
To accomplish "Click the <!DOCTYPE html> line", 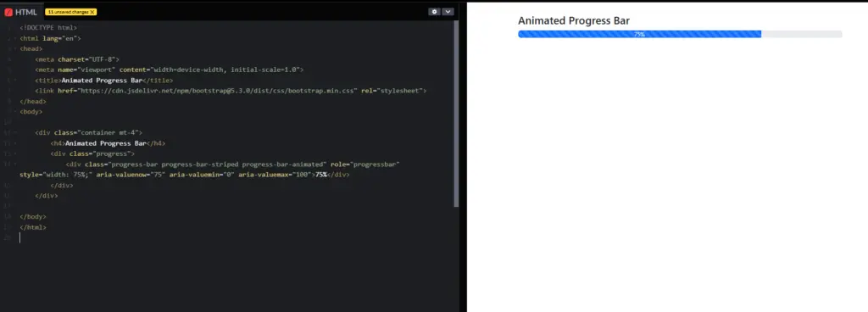I will [x=48, y=28].
